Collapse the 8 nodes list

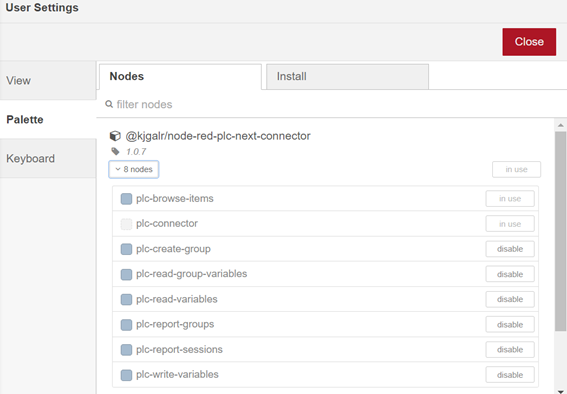134,170
